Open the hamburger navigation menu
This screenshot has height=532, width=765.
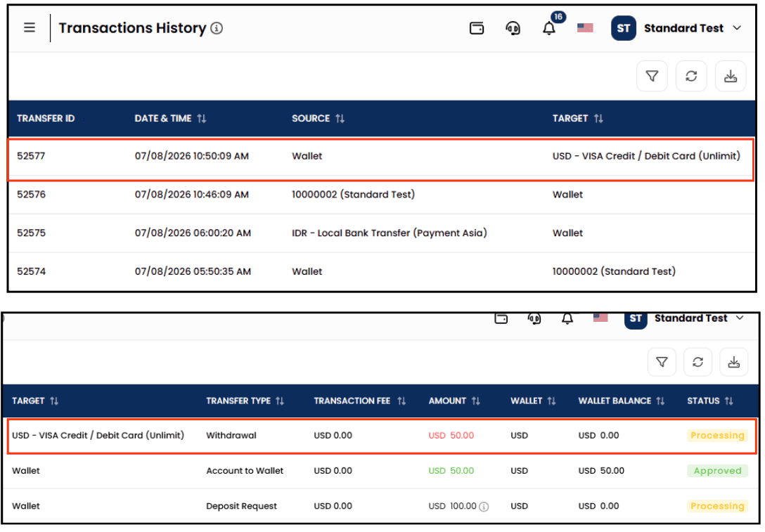coord(30,28)
